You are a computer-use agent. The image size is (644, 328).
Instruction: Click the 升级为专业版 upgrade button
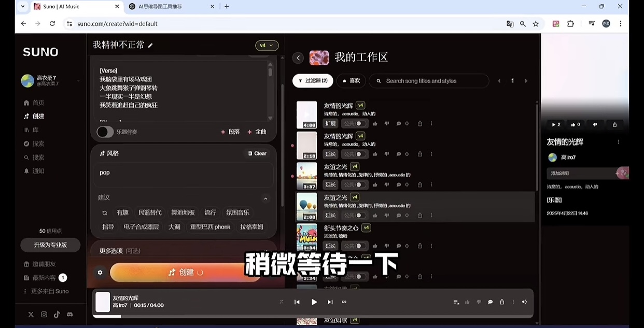50,245
